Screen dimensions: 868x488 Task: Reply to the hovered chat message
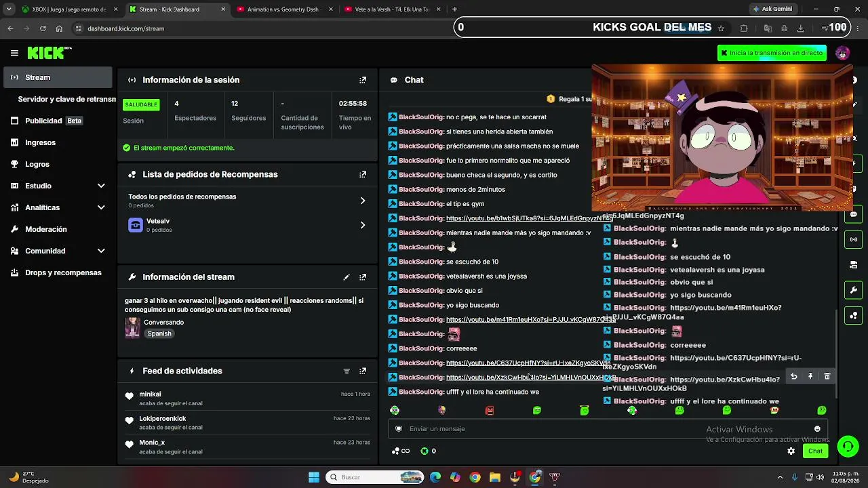pos(794,376)
